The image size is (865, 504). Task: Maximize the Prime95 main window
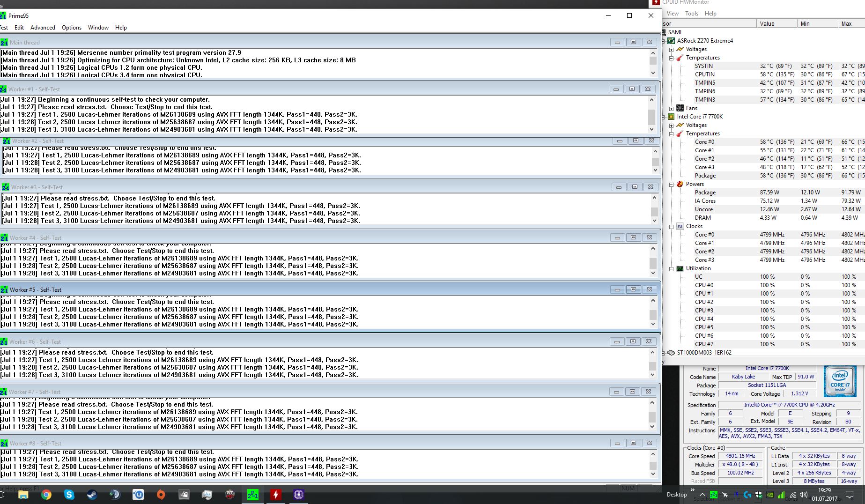point(629,15)
